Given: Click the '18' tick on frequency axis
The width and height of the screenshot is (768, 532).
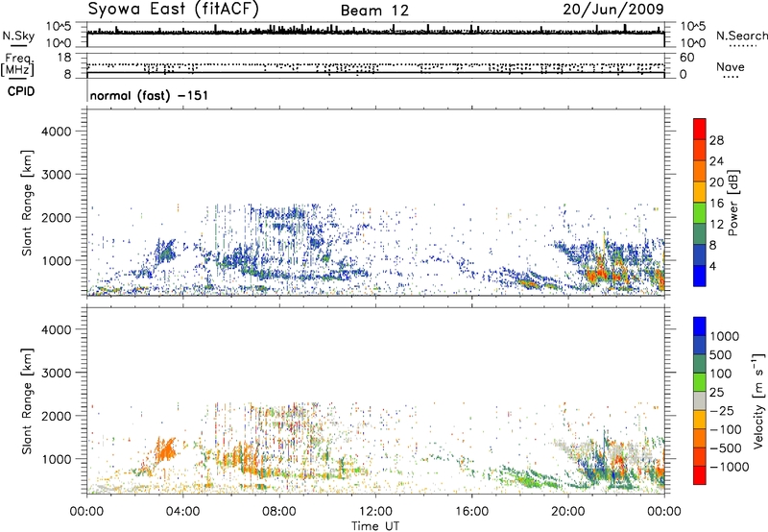Looking at the screenshot, I should [64, 58].
